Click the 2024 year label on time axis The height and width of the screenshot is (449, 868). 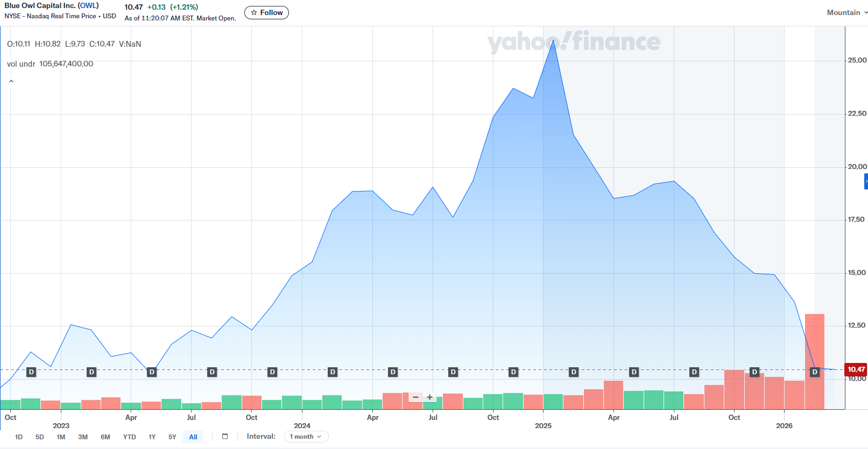(302, 426)
